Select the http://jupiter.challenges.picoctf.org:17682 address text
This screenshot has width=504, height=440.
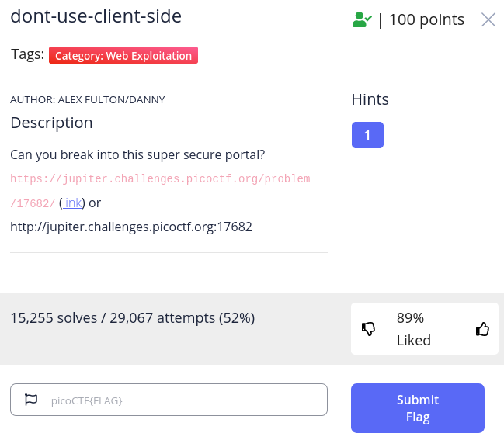tap(131, 227)
